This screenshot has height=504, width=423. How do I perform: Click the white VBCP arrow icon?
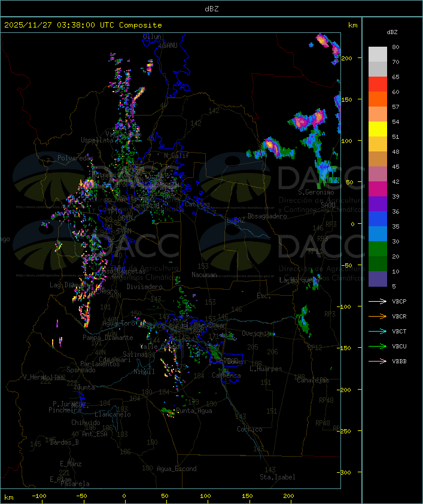(x=378, y=301)
